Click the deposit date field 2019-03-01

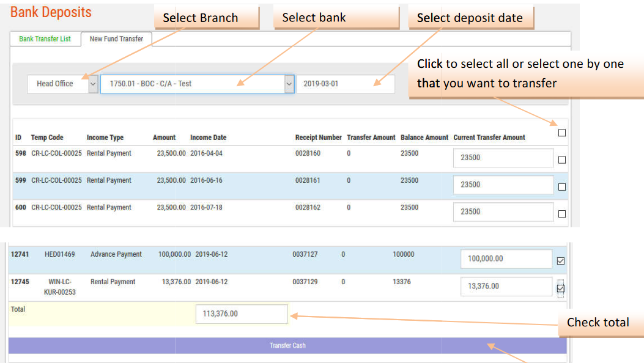click(x=346, y=84)
